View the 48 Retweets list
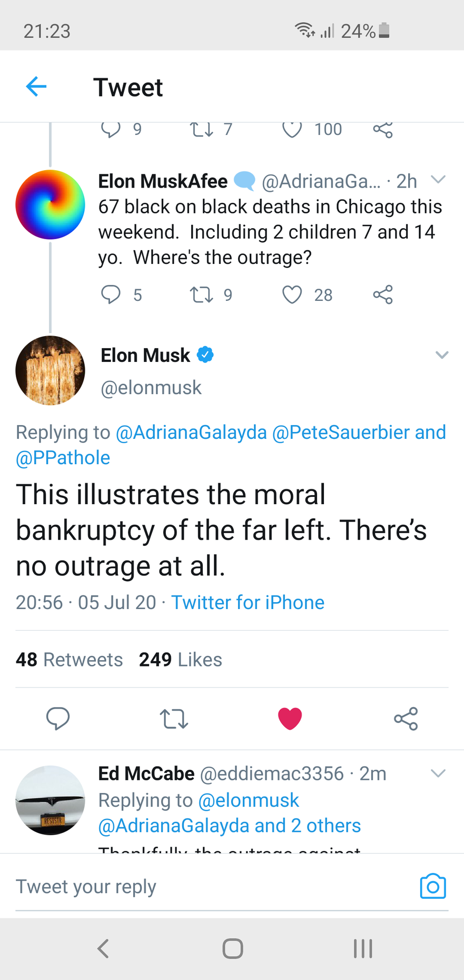This screenshot has height=980, width=464. click(x=69, y=660)
